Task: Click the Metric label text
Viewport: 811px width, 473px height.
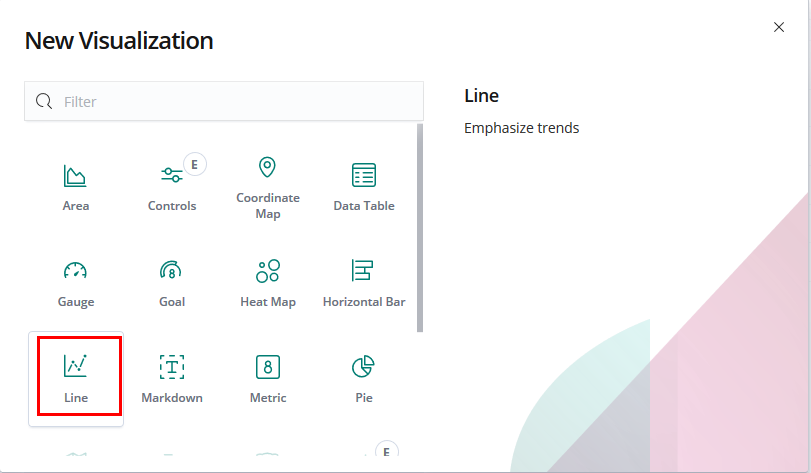Action: coord(268,398)
